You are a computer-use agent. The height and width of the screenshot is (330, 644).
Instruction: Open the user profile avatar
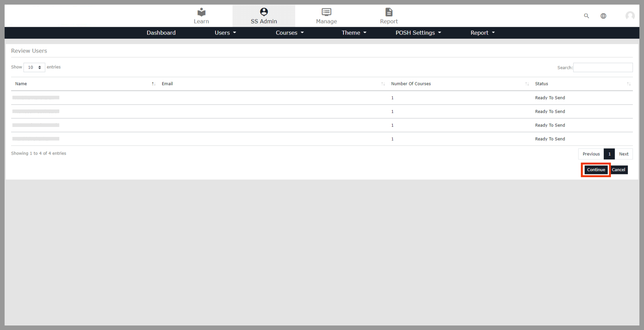coord(630,16)
